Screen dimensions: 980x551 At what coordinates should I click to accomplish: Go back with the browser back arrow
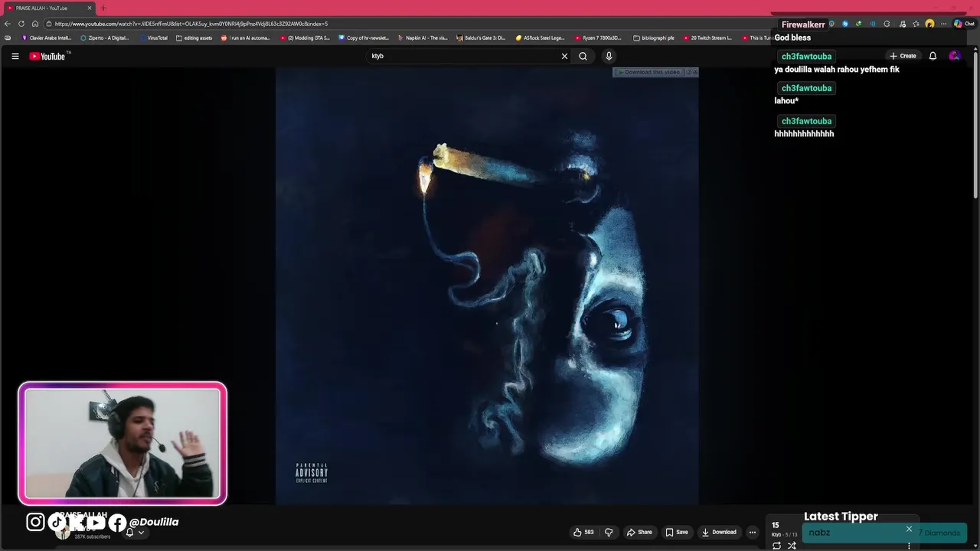tap(8, 24)
